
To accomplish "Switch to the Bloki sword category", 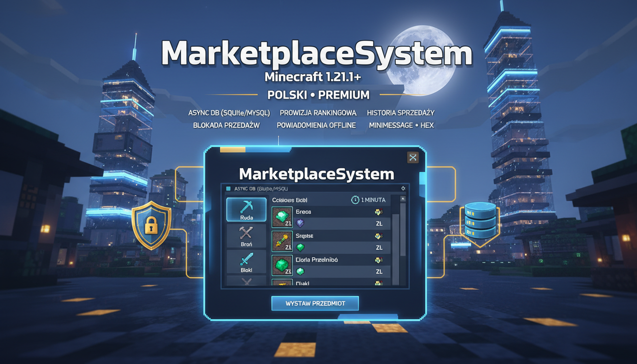I will pos(246,262).
